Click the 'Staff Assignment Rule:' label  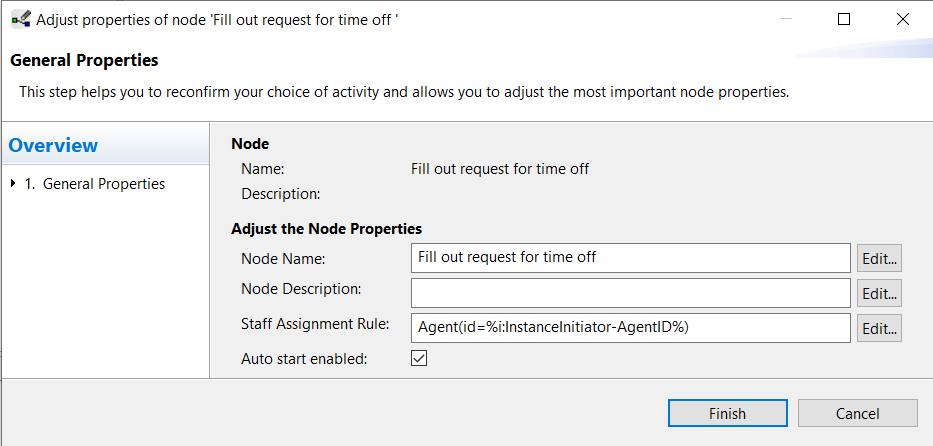pyautogui.click(x=315, y=324)
